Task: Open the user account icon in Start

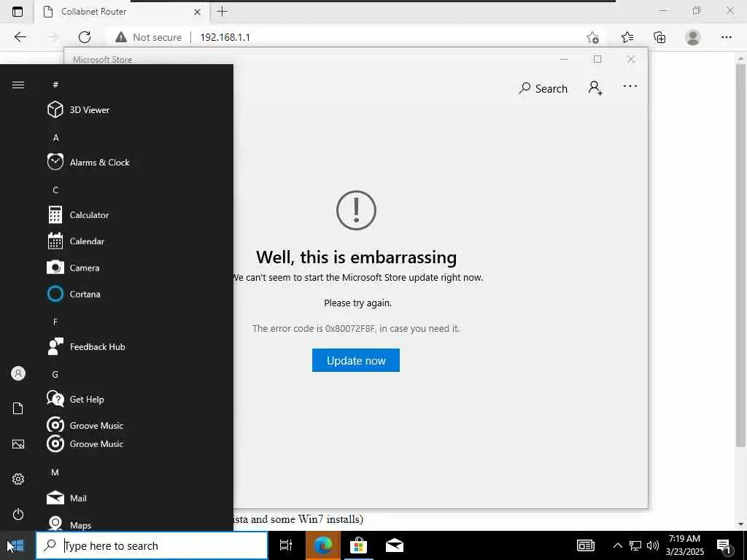Action: (x=18, y=373)
